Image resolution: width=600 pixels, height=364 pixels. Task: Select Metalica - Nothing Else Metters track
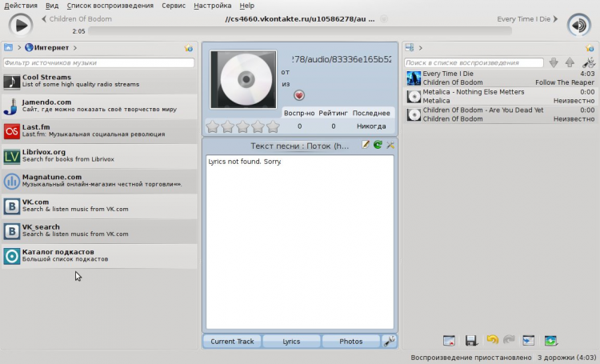coord(500,96)
